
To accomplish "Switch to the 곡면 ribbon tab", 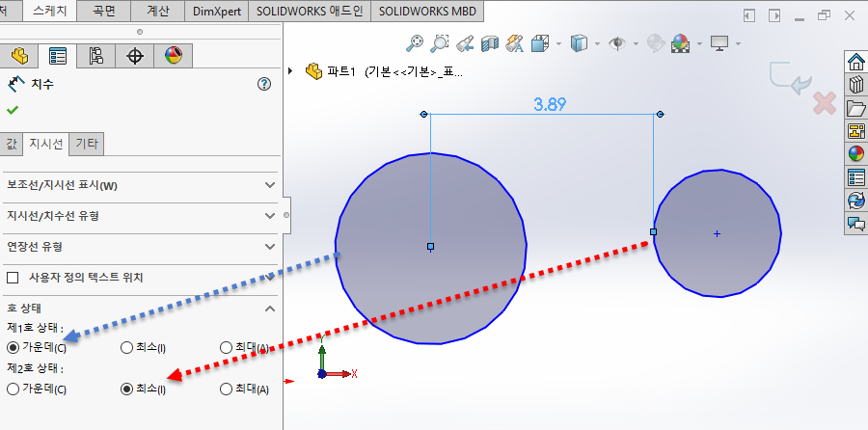I will pyautogui.click(x=103, y=12).
